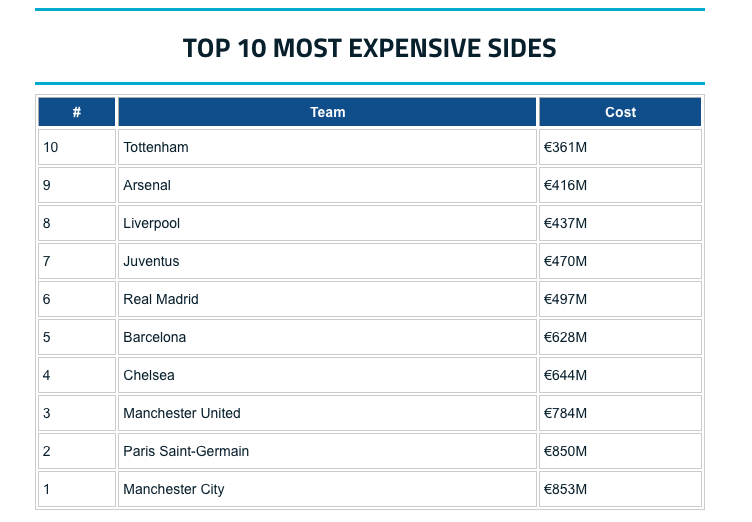The height and width of the screenshot is (522, 752).
Task: Click the €850M cost cell
Action: pyautogui.click(x=565, y=451)
